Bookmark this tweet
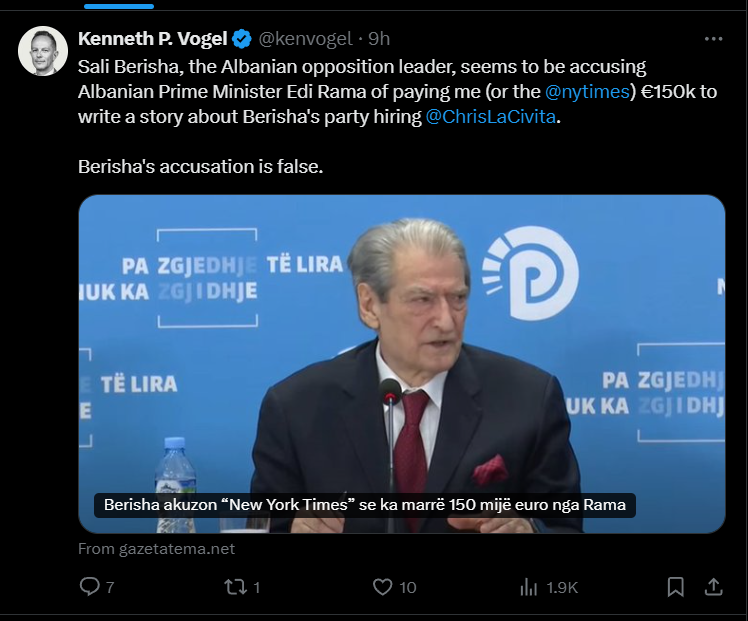The height and width of the screenshot is (621, 748). coord(676,587)
